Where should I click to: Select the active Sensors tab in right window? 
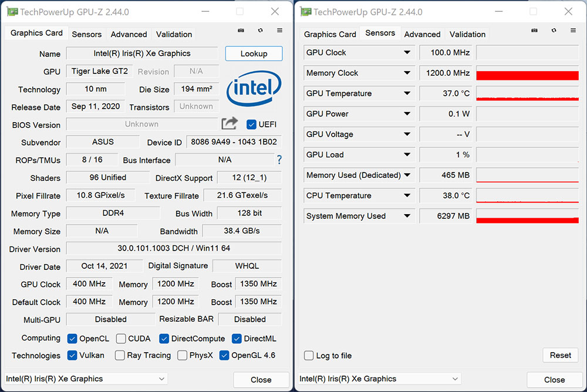(x=380, y=33)
